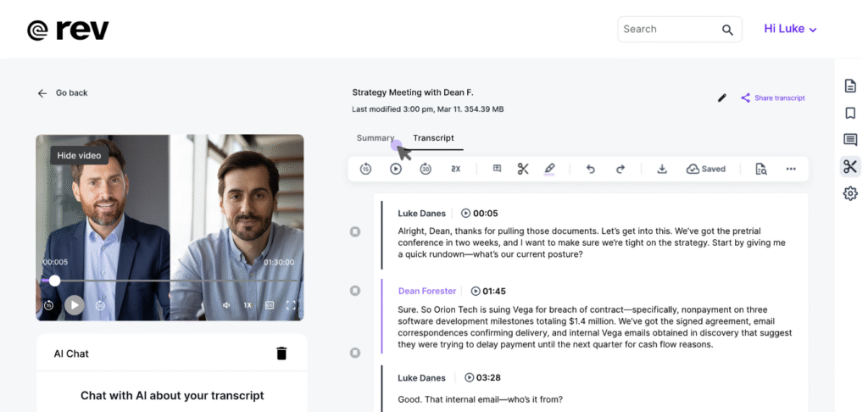Image resolution: width=868 pixels, height=412 pixels.
Task: Select the Transcript tab
Action: (433, 138)
